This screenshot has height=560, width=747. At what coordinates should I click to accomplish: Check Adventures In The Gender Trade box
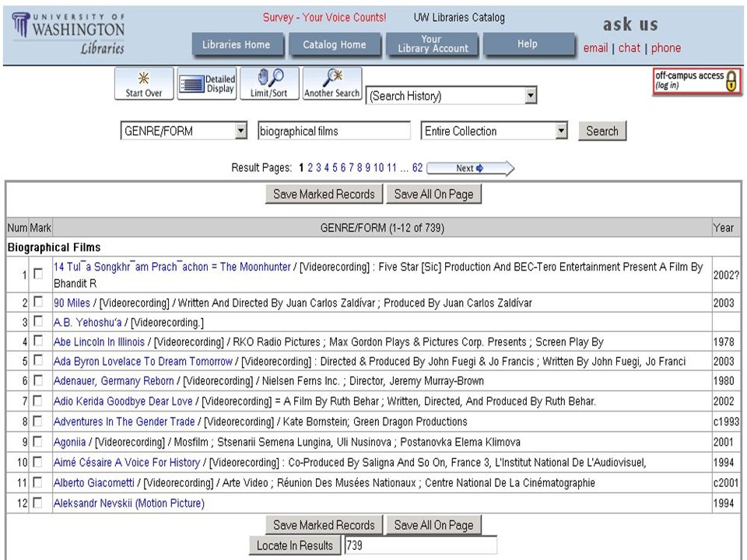click(x=38, y=421)
